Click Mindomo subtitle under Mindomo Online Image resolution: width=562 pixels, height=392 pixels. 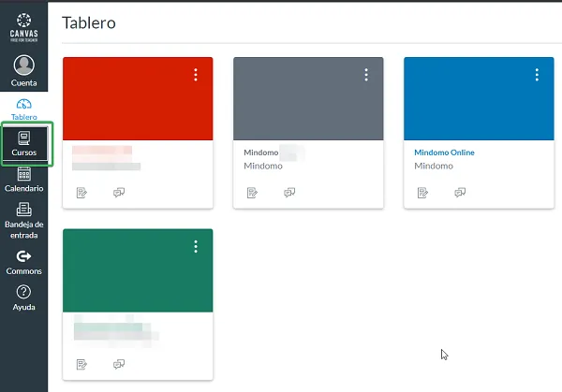[x=434, y=167]
